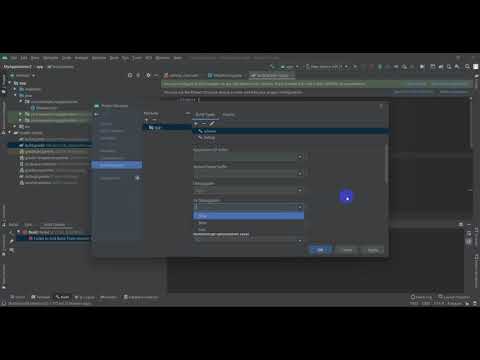Go back with Project Structure arrow icon

pos(96,114)
